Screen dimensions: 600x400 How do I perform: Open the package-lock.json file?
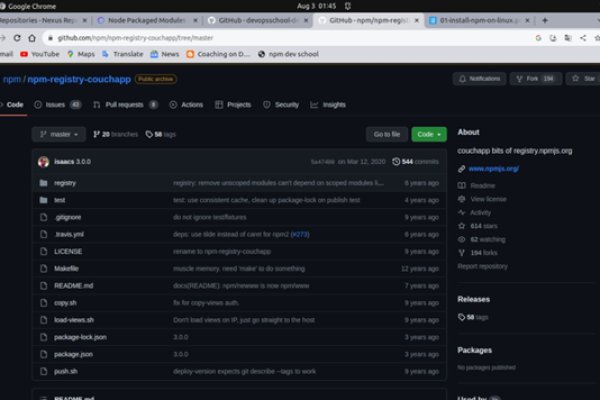tap(80, 337)
